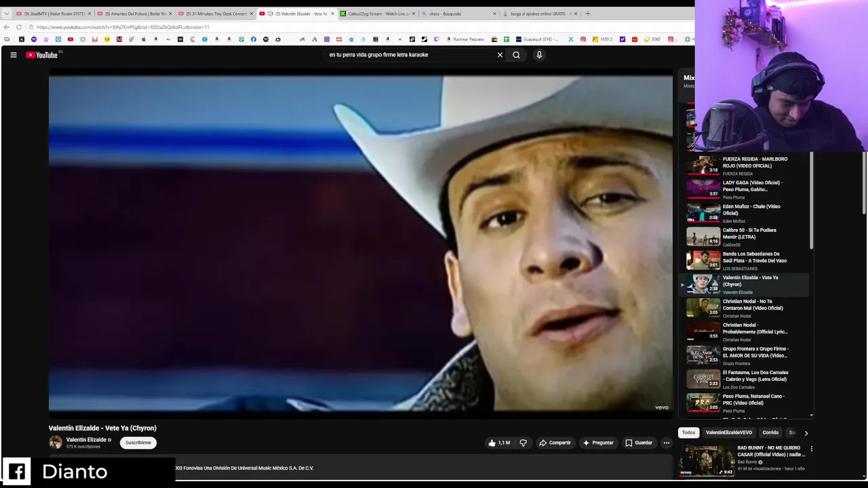Switch to the 'Amantes Del Futuro' tab
The width and height of the screenshot is (868, 488).
click(135, 14)
